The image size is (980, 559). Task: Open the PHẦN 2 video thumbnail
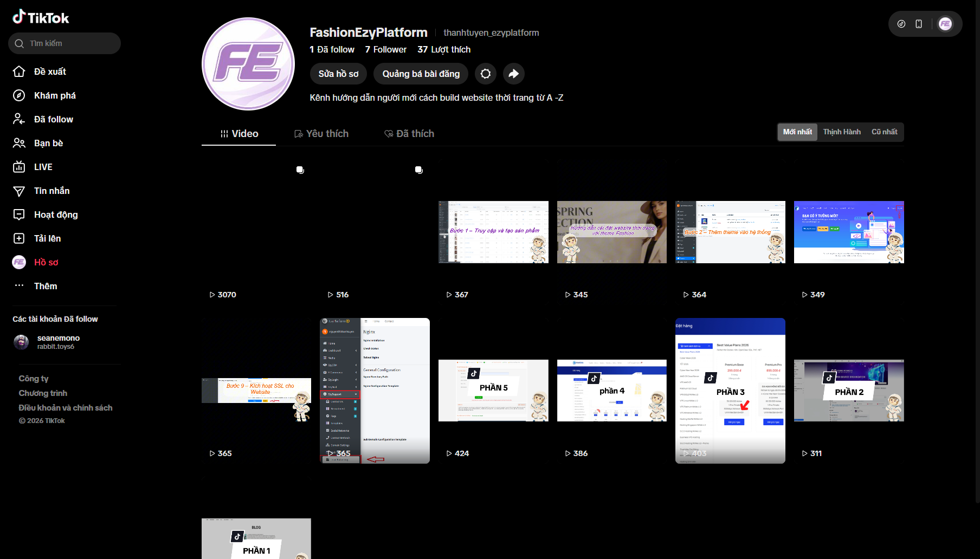pos(849,391)
